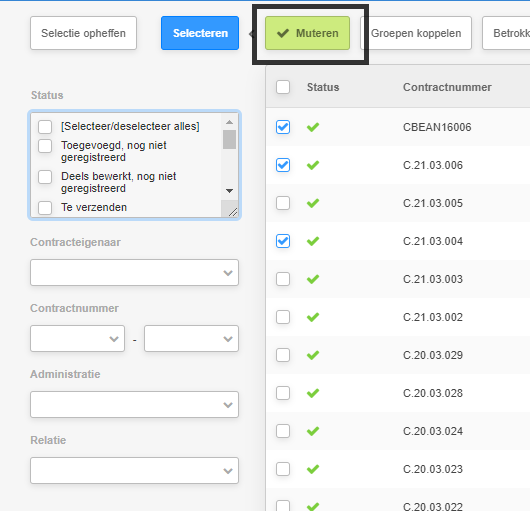Click the status checkmark icon for C.20.03.029

(x=313, y=356)
